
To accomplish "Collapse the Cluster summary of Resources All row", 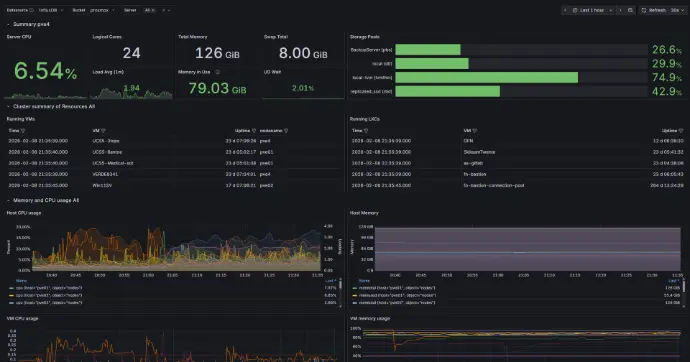I will tap(8, 106).
